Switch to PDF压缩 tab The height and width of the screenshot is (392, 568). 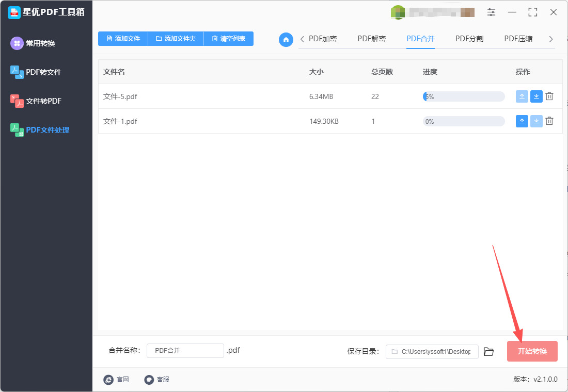(518, 39)
